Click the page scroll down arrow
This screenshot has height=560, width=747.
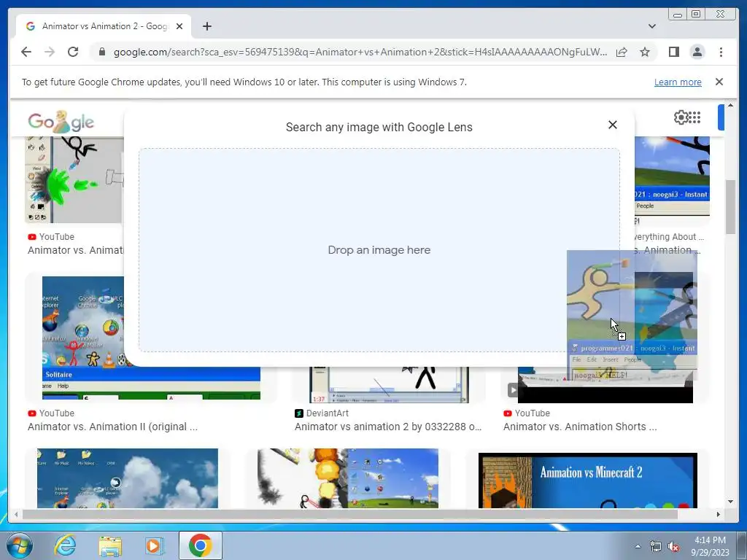(x=730, y=502)
